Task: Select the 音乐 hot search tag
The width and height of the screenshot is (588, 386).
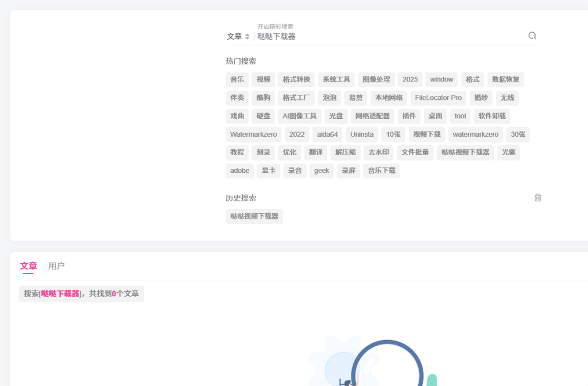Action: tap(237, 80)
